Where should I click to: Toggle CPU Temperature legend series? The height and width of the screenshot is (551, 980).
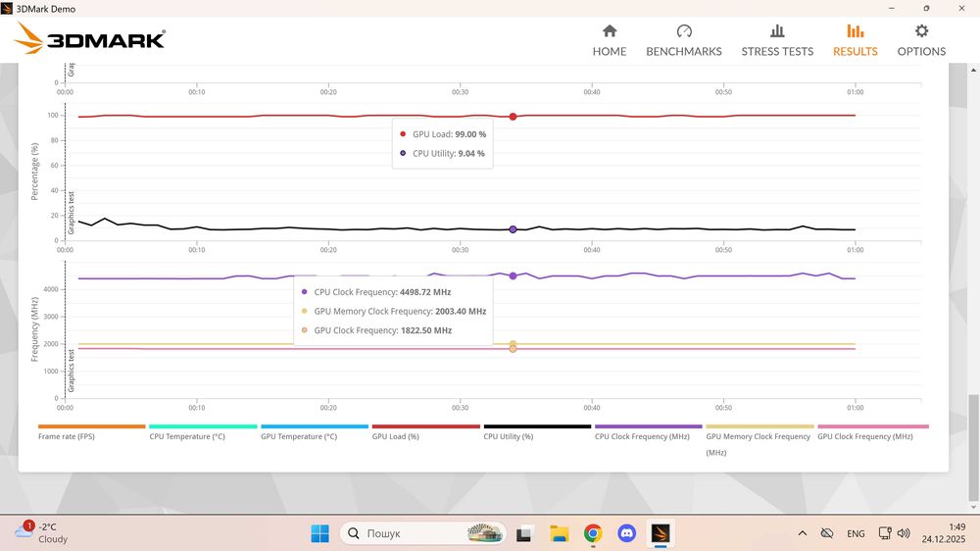(203, 431)
